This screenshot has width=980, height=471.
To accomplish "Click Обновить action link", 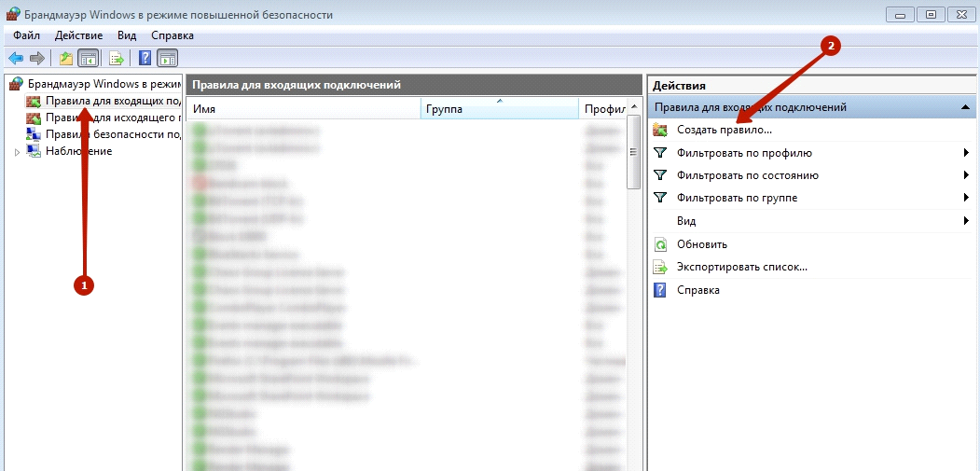I will coord(702,244).
